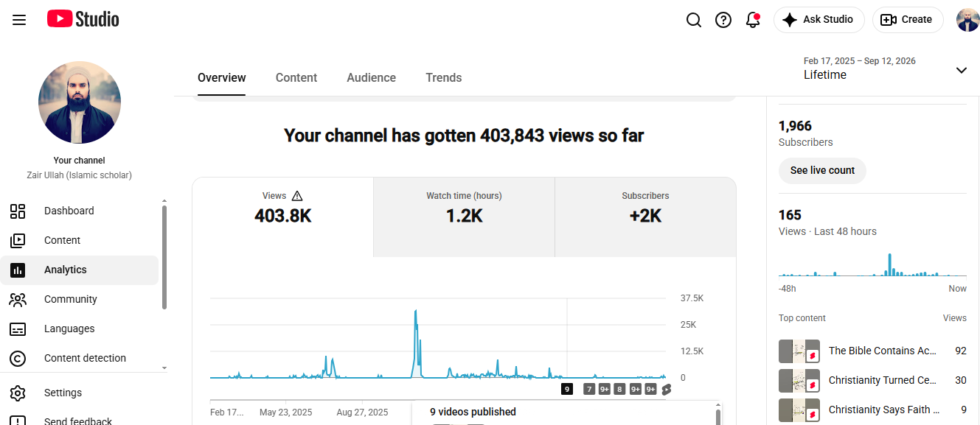Click the 8 videos timeline marker

pyautogui.click(x=619, y=389)
